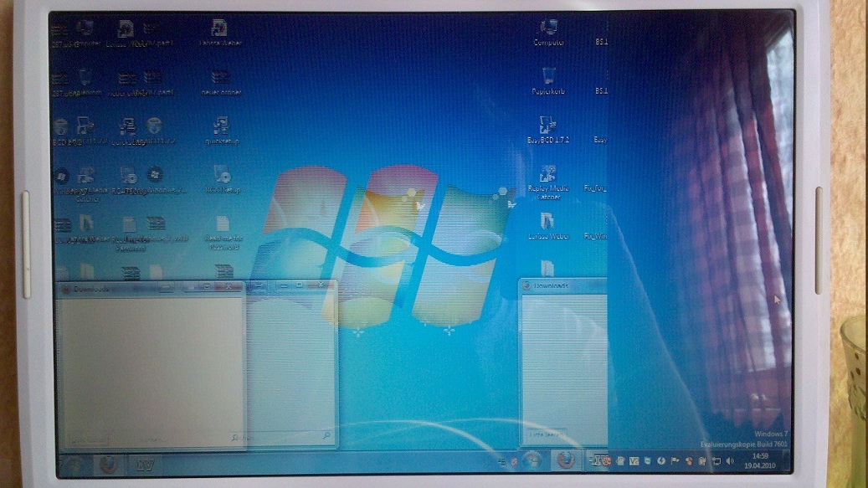Select the RCA Setup installer icon
868x488 pixels.
click(x=223, y=179)
